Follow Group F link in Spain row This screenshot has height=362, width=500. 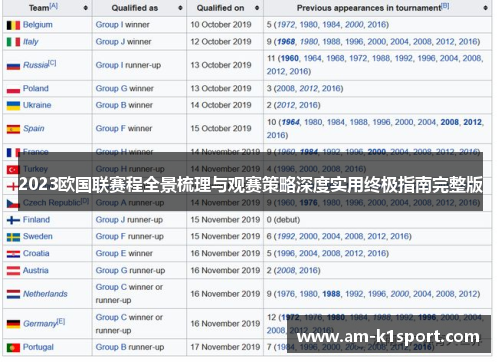coord(111,128)
